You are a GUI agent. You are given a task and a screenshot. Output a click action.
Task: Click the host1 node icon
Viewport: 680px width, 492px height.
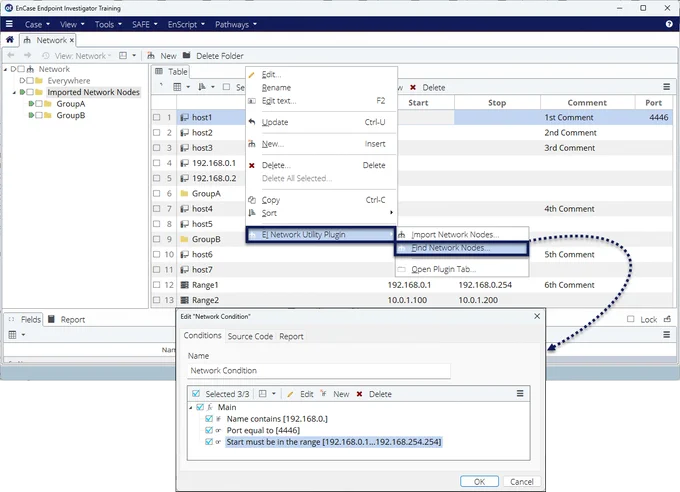click(184, 117)
